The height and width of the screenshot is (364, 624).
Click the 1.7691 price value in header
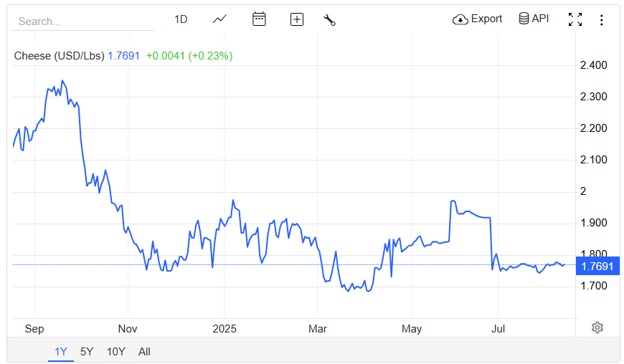pos(124,56)
